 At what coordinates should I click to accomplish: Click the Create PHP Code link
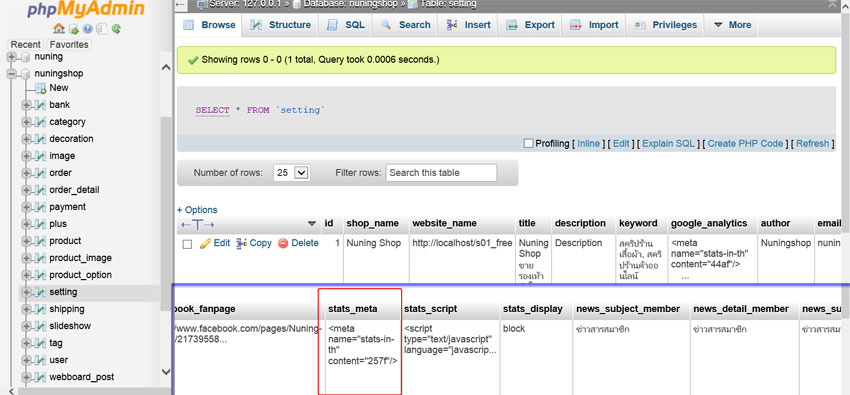[745, 144]
